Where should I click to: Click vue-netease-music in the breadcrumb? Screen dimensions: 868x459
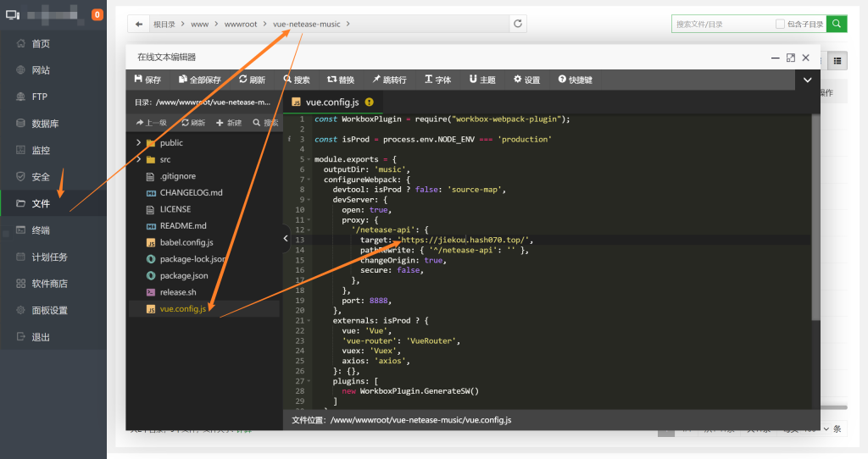click(307, 25)
